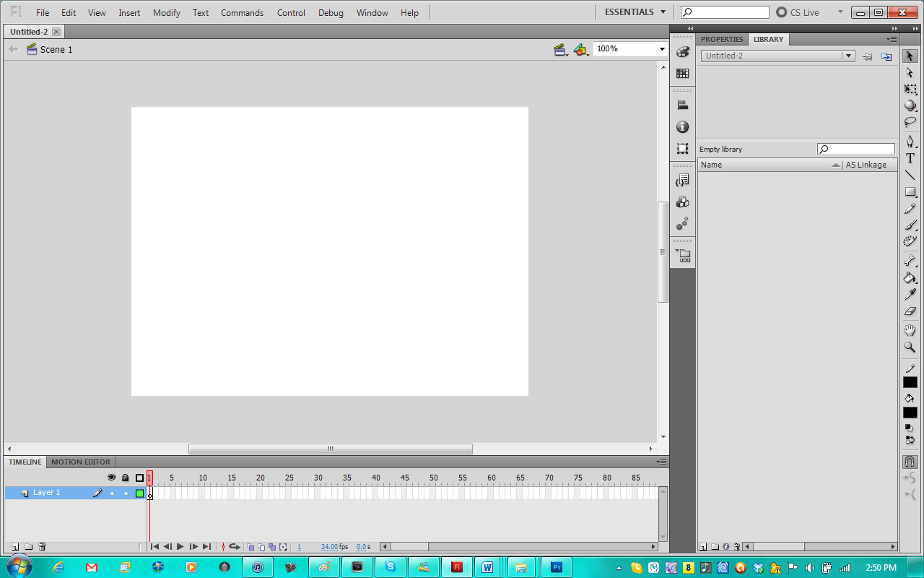Screen dimensions: 924x578
Task: Open the Project panel folder icon
Action: (682, 255)
